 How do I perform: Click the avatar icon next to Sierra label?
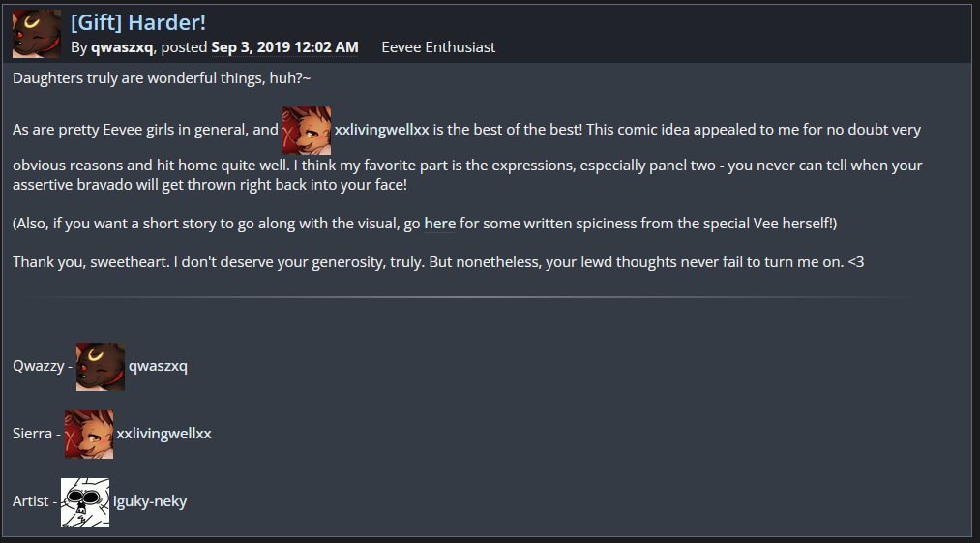tap(89, 434)
